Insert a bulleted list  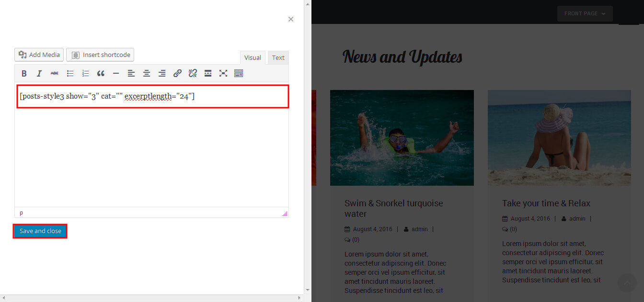coord(70,73)
